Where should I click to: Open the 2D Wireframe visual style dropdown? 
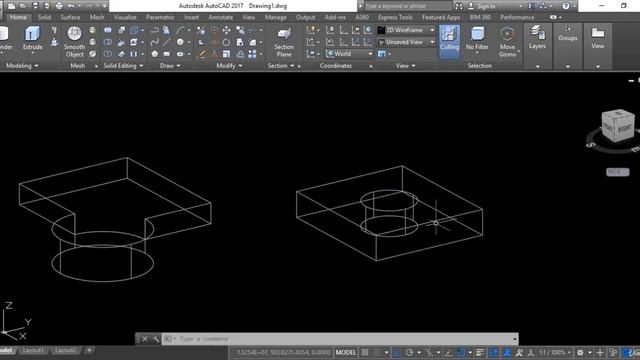coord(406,30)
